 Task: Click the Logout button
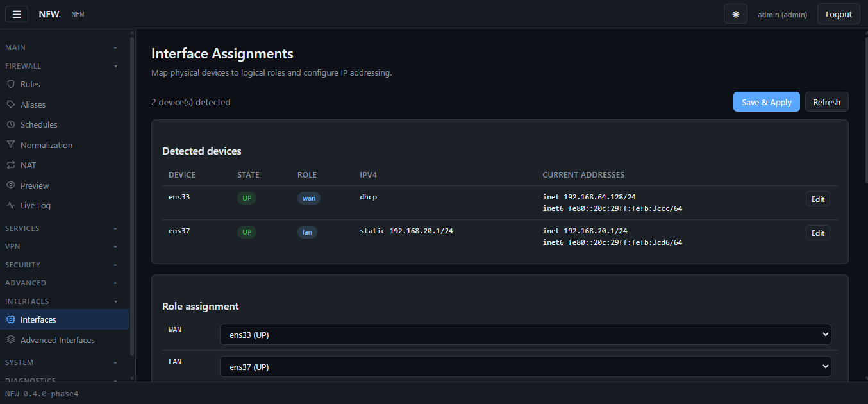point(839,14)
